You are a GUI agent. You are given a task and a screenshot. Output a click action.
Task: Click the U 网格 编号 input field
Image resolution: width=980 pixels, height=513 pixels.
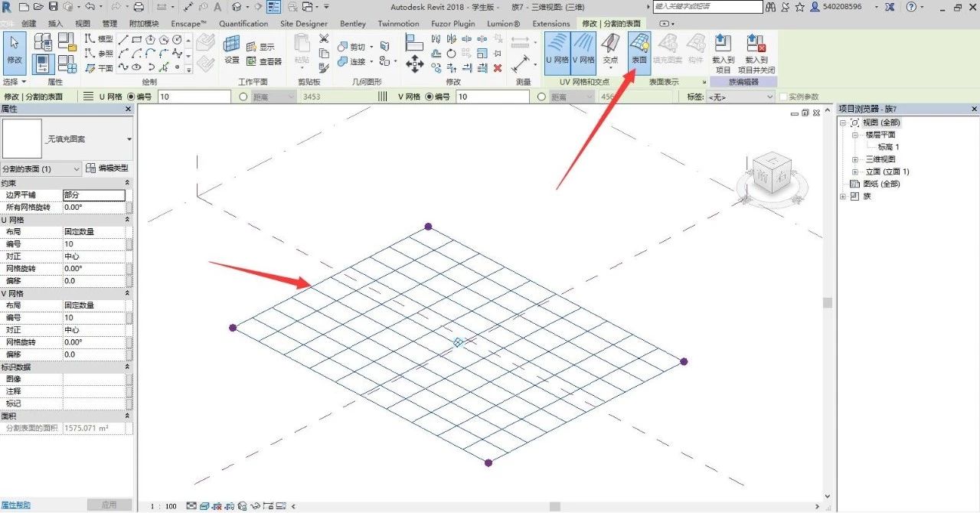[x=194, y=96]
